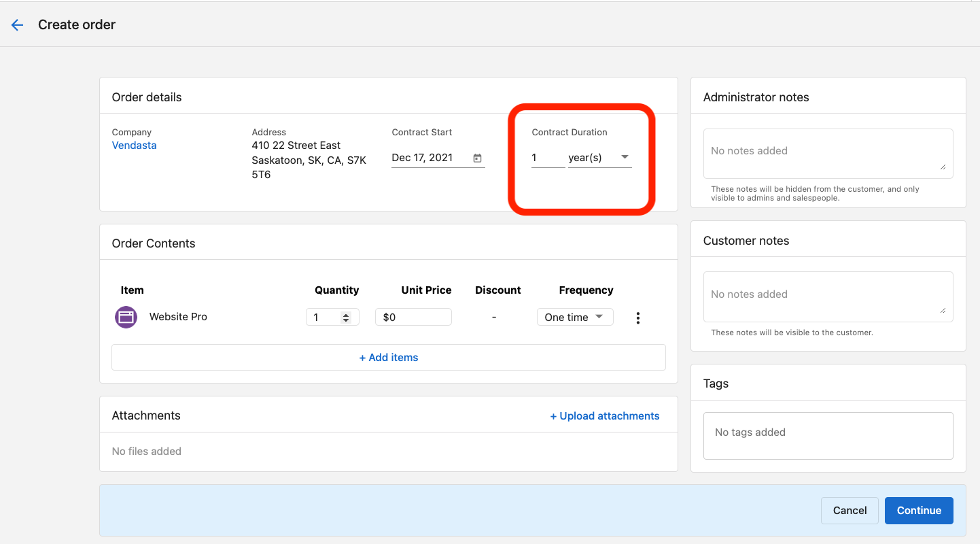This screenshot has height=544, width=980.
Task: Click the Website Pro product icon
Action: pos(126,317)
